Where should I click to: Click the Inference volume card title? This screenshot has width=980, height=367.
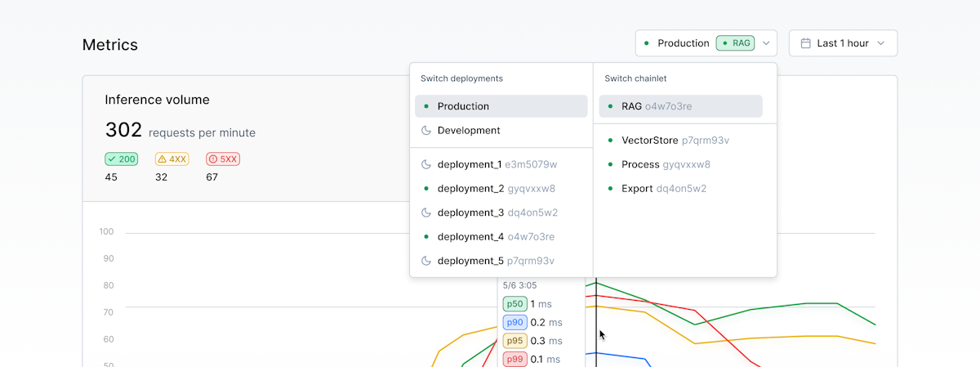tap(158, 100)
